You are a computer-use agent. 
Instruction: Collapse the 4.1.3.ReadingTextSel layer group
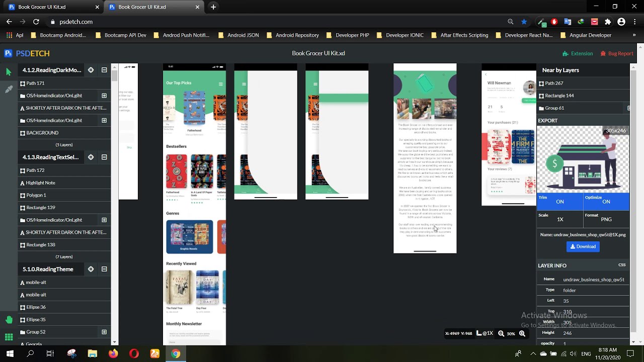pos(104,157)
